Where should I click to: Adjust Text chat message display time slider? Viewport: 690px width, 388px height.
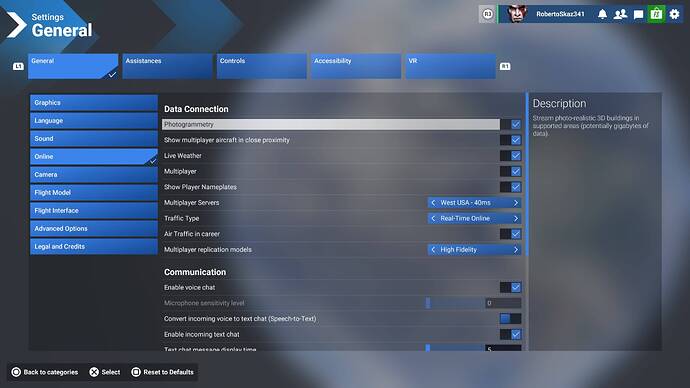click(x=455, y=348)
